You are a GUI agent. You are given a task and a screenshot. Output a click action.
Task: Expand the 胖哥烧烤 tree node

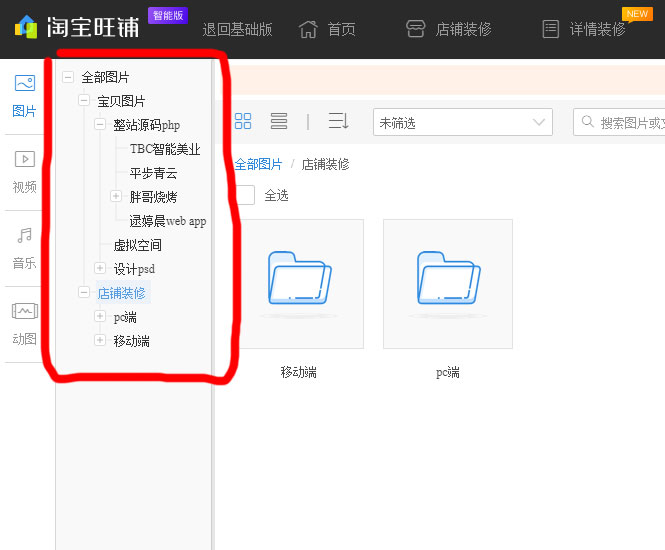point(116,196)
